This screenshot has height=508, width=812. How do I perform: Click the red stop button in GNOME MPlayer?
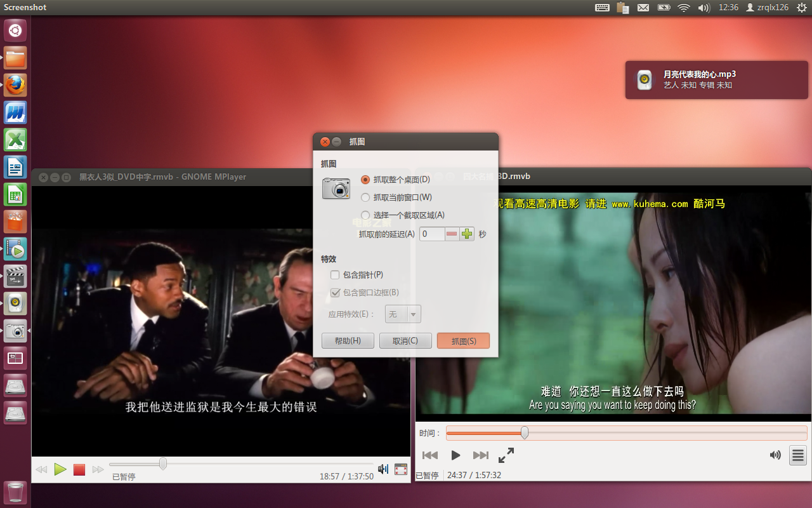tap(79, 470)
